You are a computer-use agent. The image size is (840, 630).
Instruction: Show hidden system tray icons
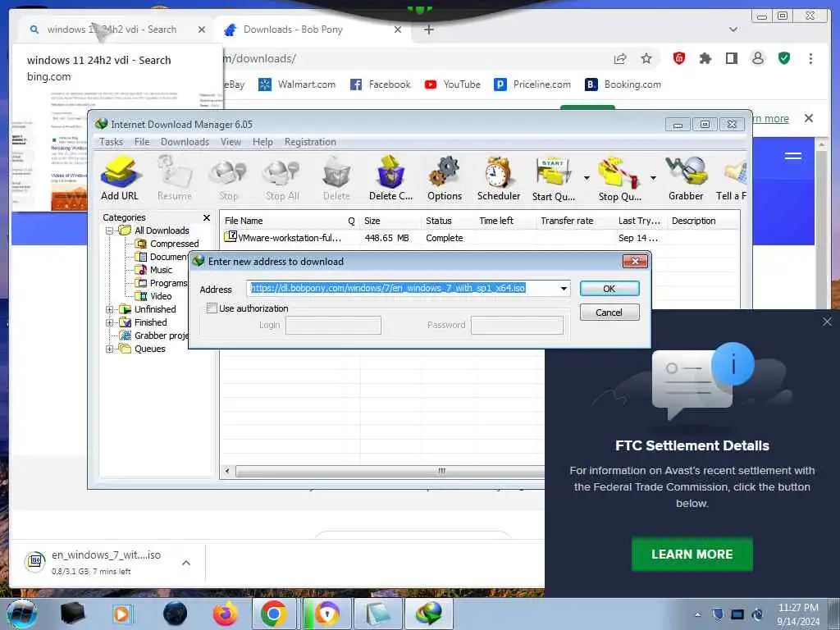point(697,615)
